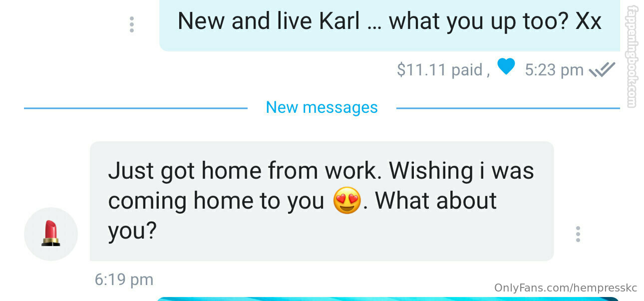Select the "Just got home from work" bubble
The height and width of the screenshot is (301, 644).
point(322,201)
